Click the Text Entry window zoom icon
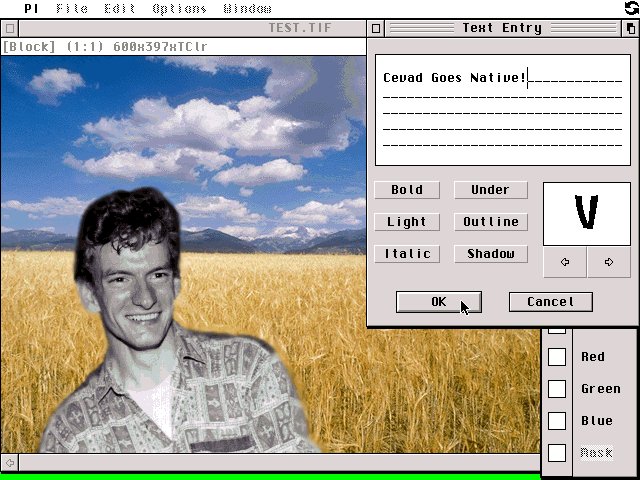Screen dimensions: 640x480 tap(631, 29)
